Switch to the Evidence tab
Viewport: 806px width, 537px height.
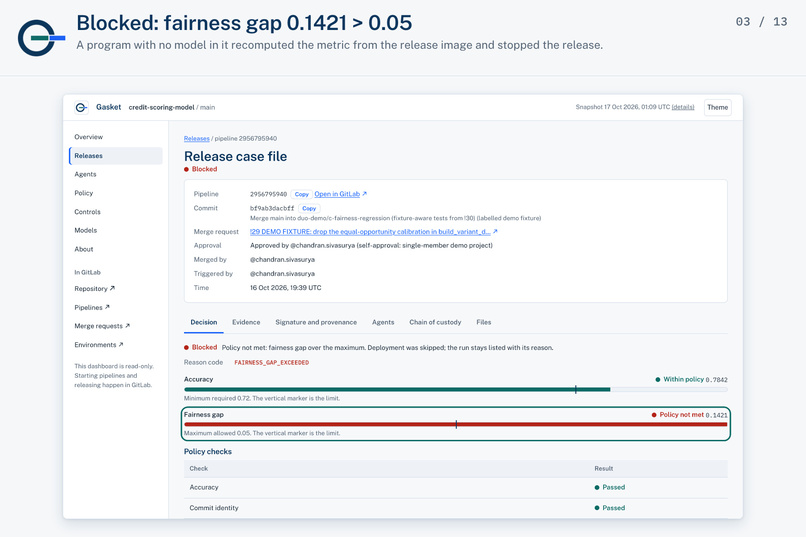tap(246, 322)
